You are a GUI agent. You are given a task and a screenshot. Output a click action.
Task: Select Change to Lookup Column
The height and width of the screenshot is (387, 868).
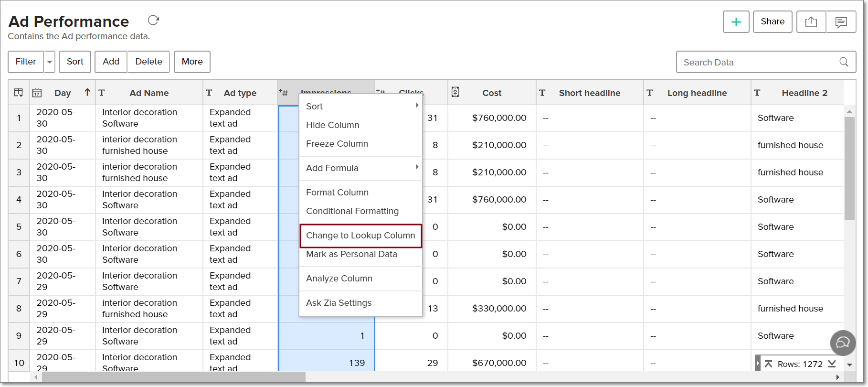point(360,236)
